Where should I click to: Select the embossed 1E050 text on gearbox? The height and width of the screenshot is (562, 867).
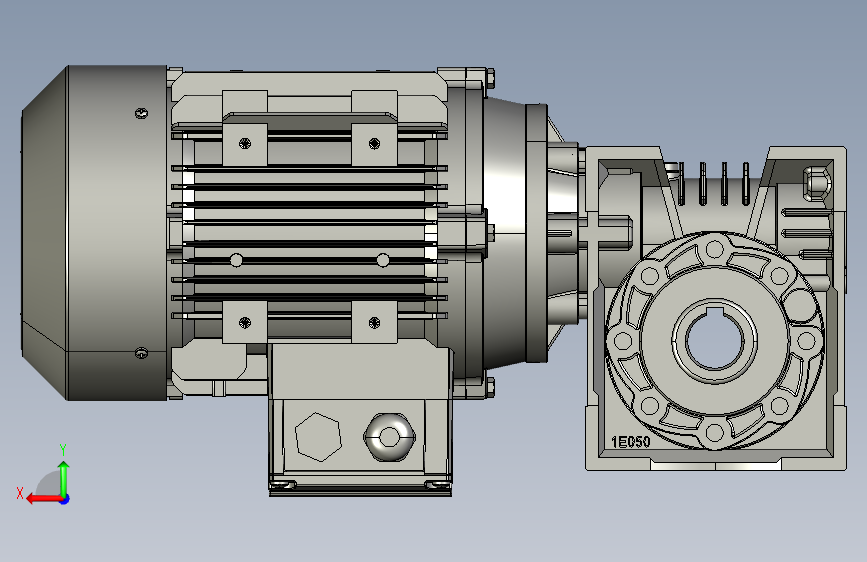[x=630, y=441]
